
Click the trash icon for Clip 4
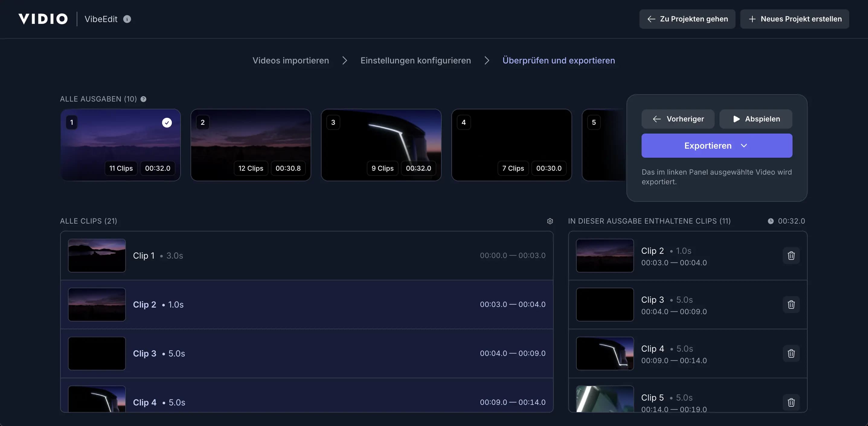pos(791,353)
